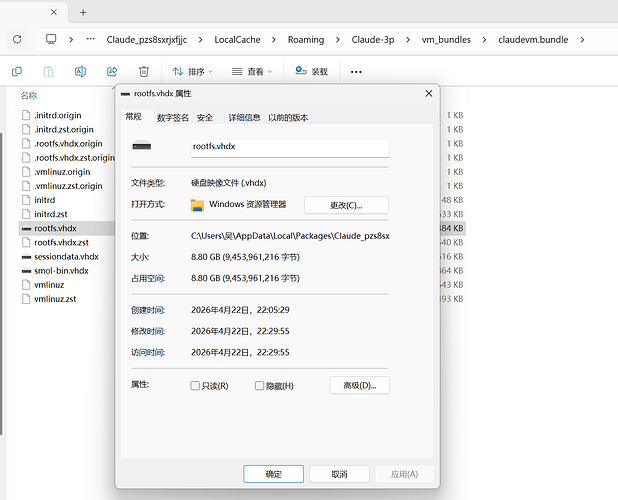Click the Share icon in Explorer toolbar

pos(112,71)
